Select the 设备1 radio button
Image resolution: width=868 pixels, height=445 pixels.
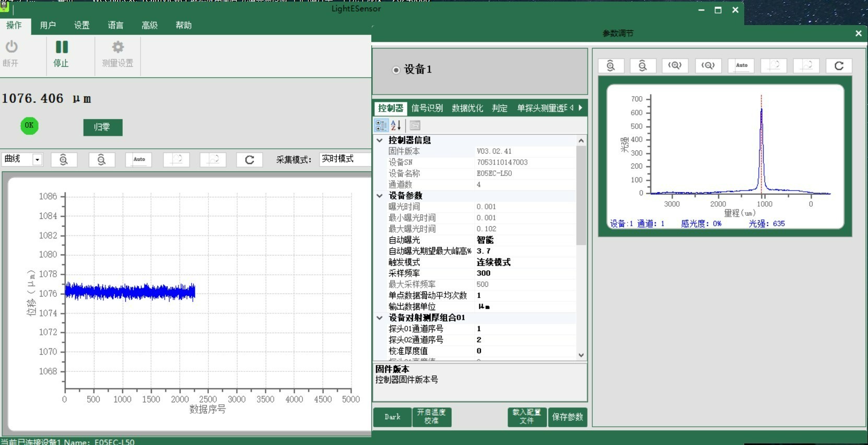tap(396, 70)
